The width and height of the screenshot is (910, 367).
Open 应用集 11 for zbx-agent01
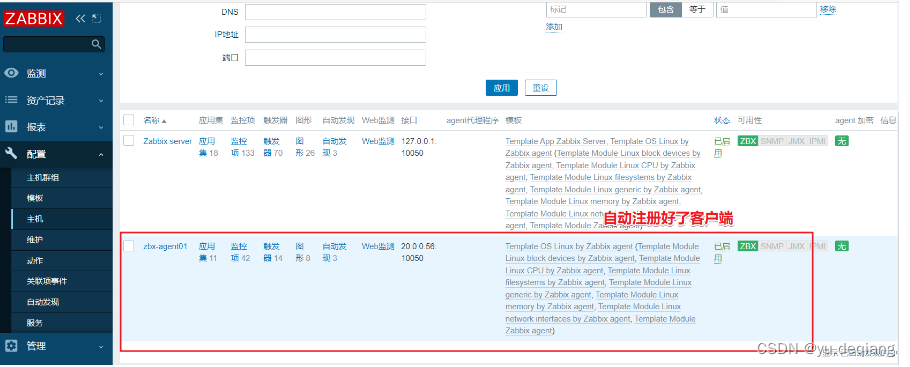208,252
